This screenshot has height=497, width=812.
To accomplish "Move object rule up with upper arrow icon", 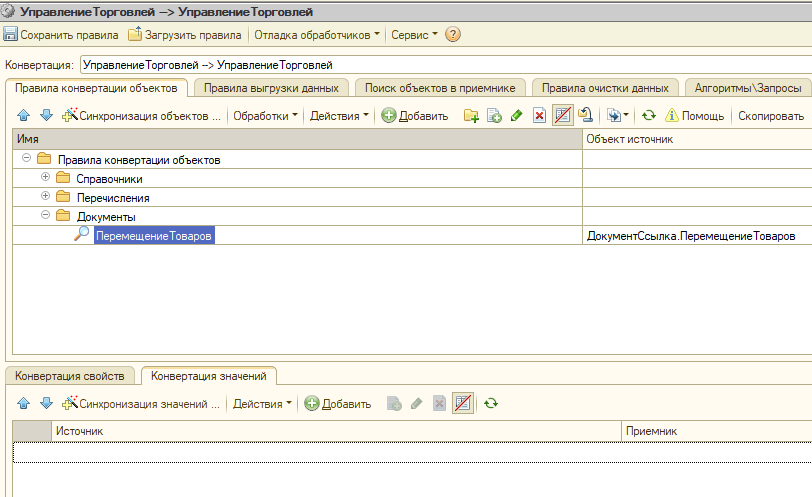I will 24,115.
